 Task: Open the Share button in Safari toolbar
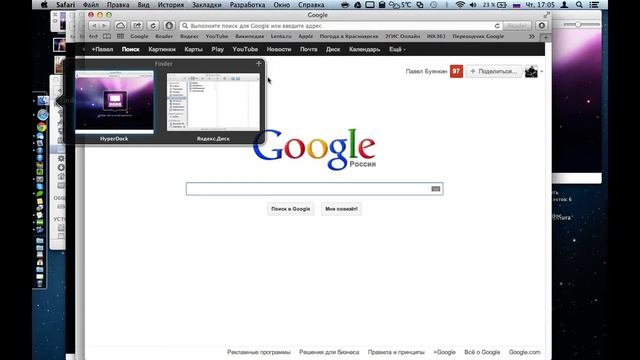137,25
